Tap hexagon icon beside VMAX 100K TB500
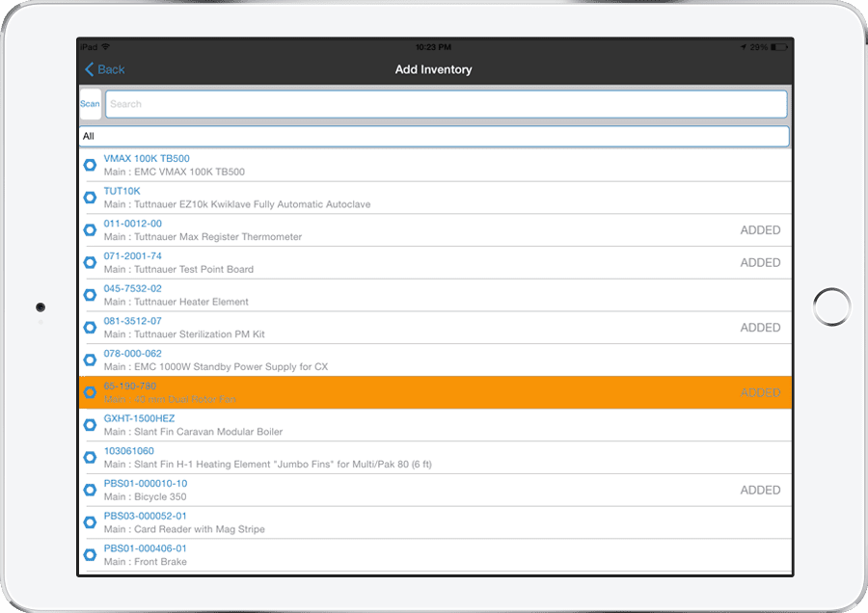The height and width of the screenshot is (613, 868). (x=90, y=165)
